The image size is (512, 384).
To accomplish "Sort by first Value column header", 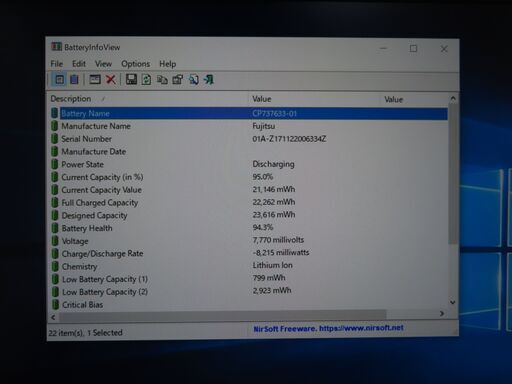I will pos(314,99).
